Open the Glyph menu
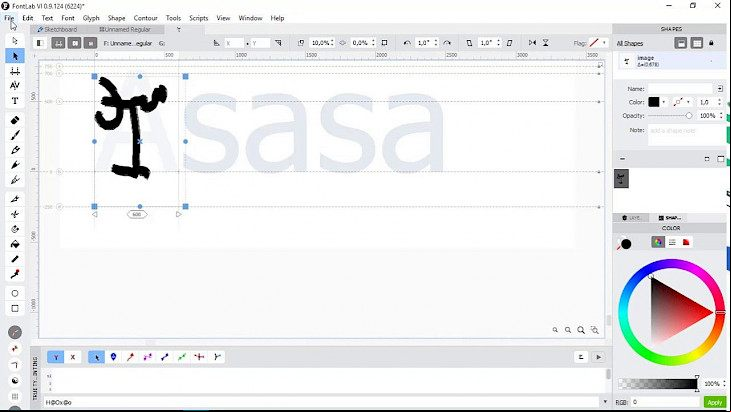Screen dimensions: 731x412 click(91, 18)
